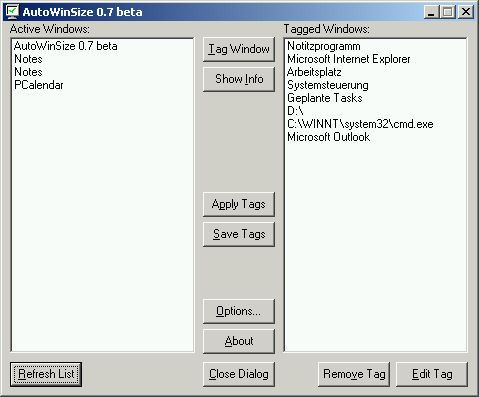The height and width of the screenshot is (397, 479).
Task: Open the Options... dialog
Action: [x=239, y=311]
